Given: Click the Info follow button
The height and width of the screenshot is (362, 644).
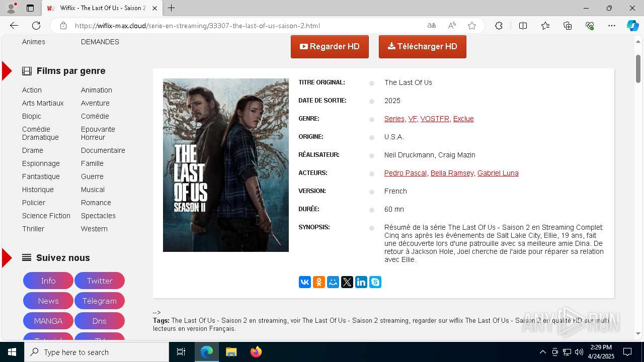Looking at the screenshot, I should pos(48,281).
